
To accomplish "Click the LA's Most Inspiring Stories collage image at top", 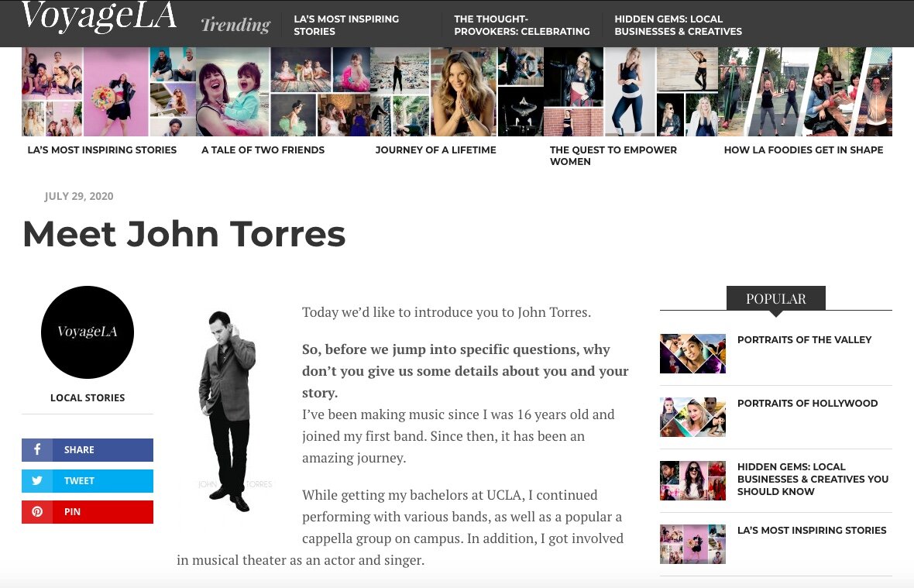I will [x=108, y=91].
